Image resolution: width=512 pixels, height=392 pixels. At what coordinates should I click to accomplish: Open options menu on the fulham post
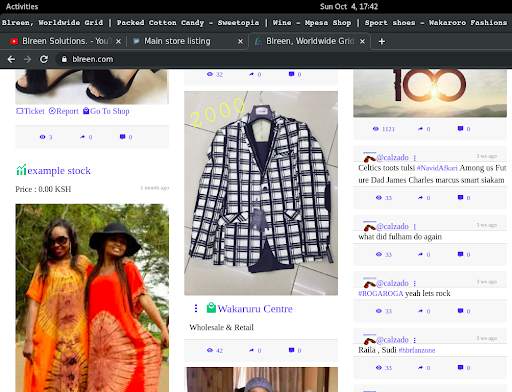point(415,227)
